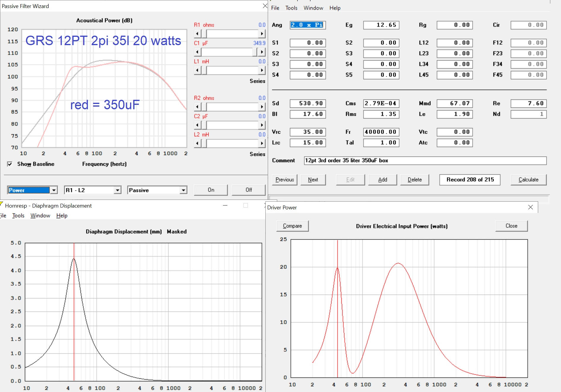Select the R2 ohms slider thumb
This screenshot has height=392, width=561.
(204, 107)
